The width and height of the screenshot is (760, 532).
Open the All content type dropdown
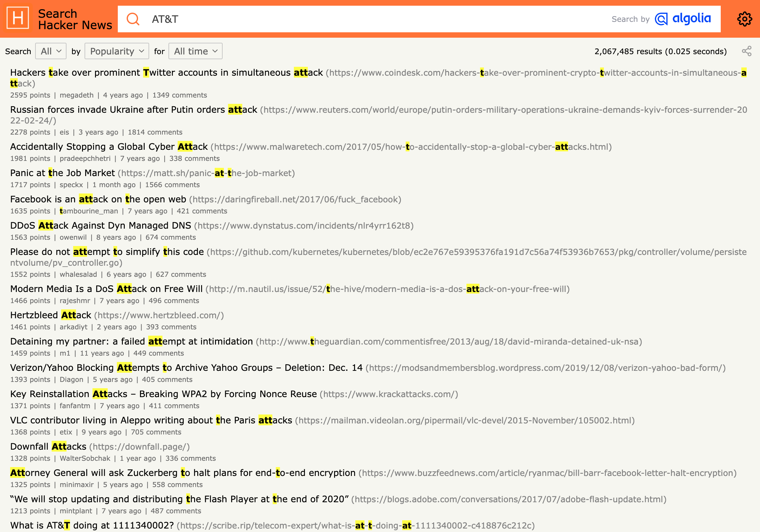[51, 51]
